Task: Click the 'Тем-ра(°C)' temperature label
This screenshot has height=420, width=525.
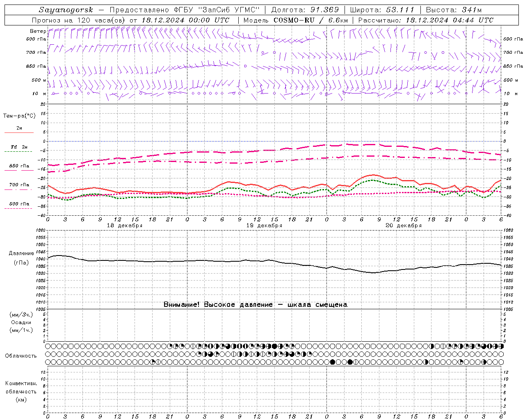Action: [x=19, y=116]
